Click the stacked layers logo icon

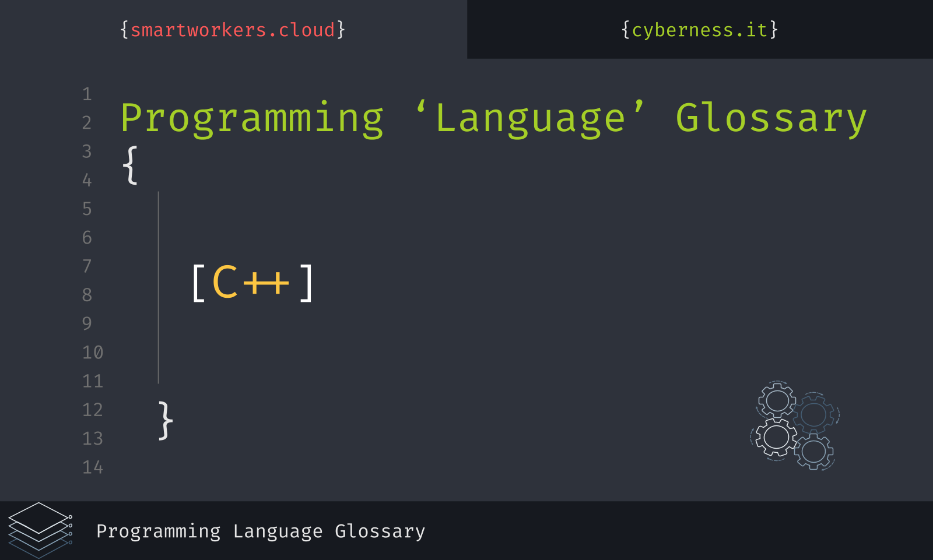[40, 530]
